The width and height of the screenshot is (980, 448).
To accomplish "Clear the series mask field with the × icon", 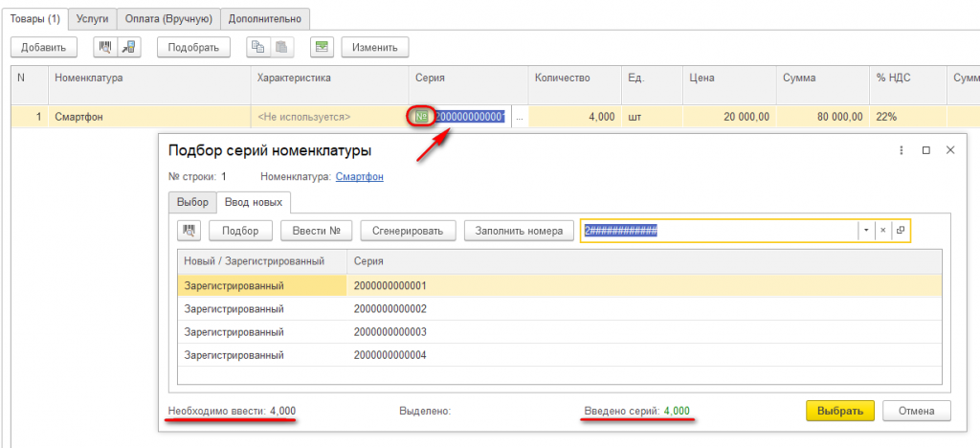I will pyautogui.click(x=883, y=231).
